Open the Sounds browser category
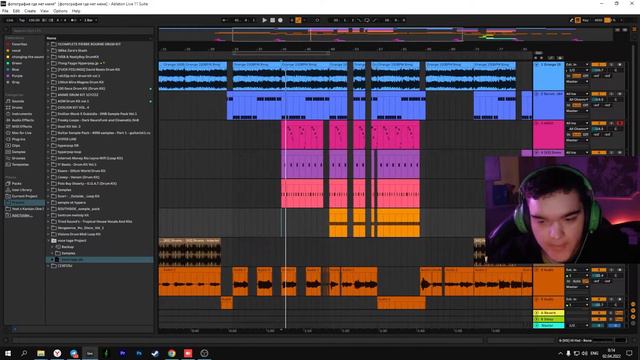Viewport: 640px width, 360px height. (x=18, y=101)
